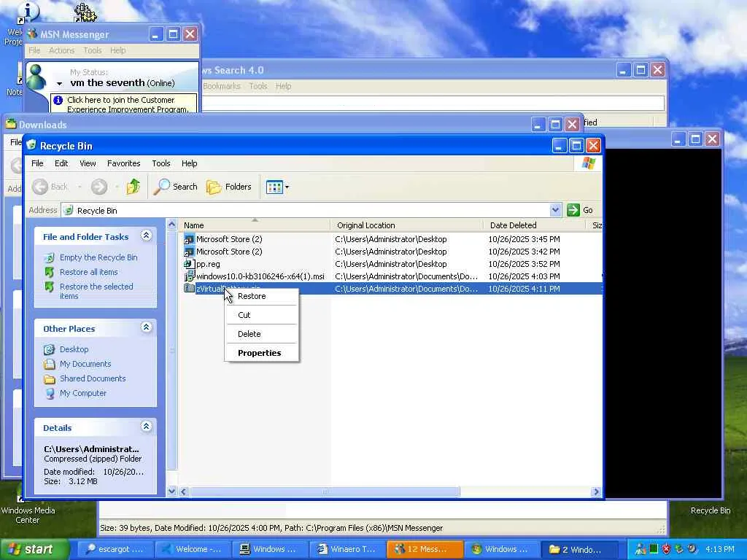This screenshot has height=560, width=747.
Task: Click the Windows Media Center desktop shortcut
Action: pyautogui.click(x=28, y=510)
